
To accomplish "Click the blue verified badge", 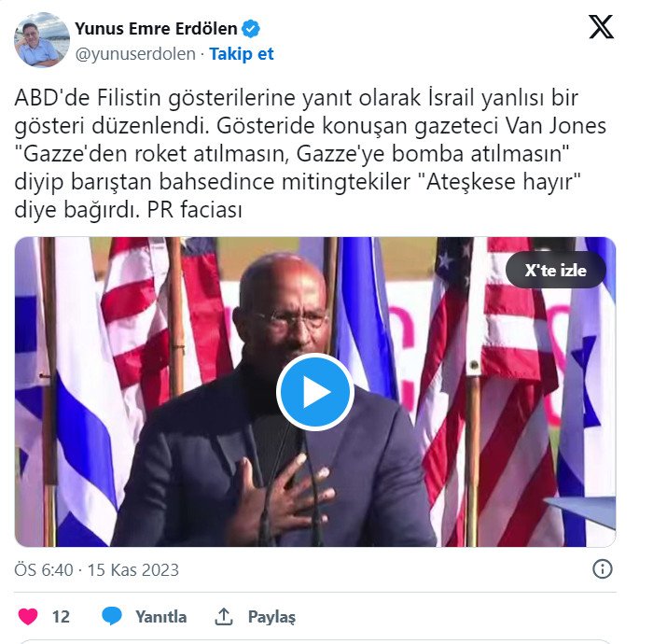I will (x=251, y=29).
